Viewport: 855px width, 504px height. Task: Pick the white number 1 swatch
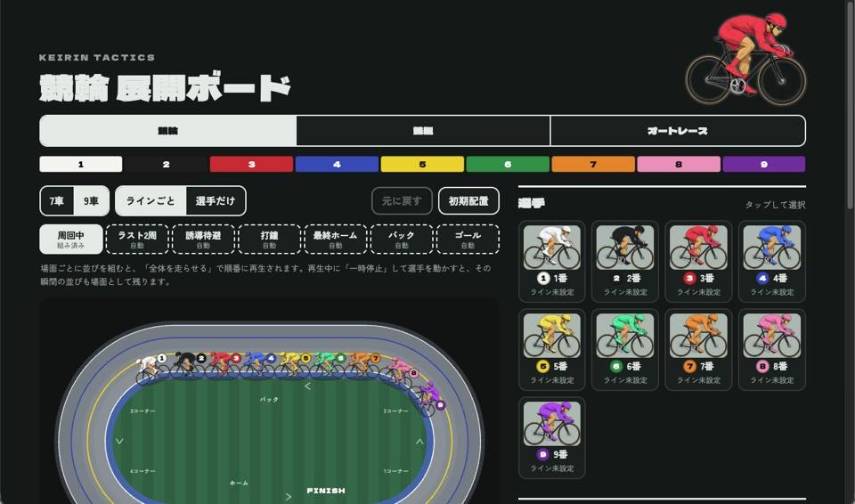(81, 164)
